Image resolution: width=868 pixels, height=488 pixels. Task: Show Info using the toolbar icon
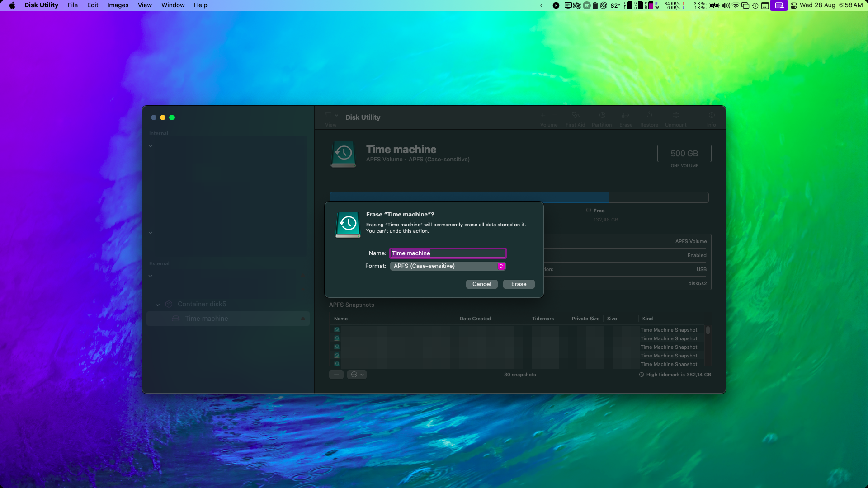click(x=712, y=115)
